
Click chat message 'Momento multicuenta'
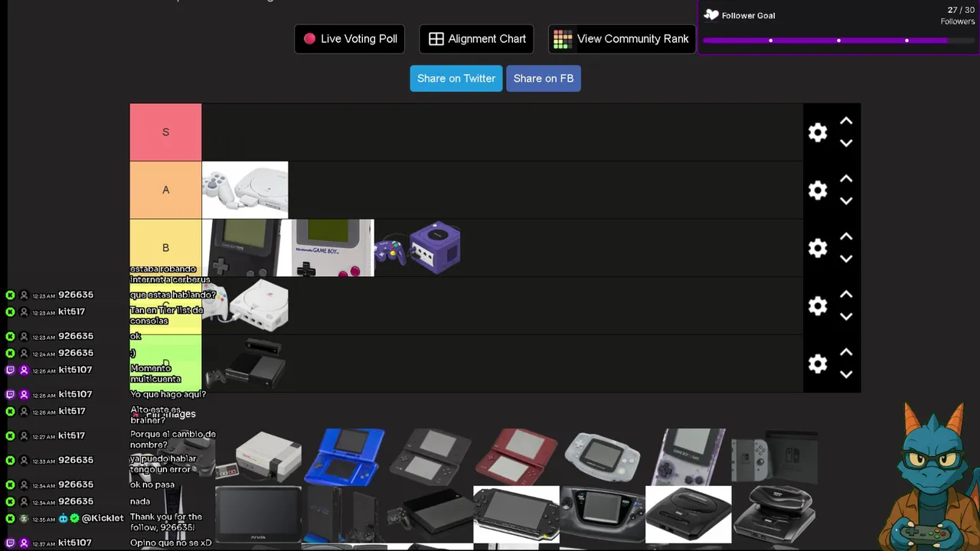point(155,374)
